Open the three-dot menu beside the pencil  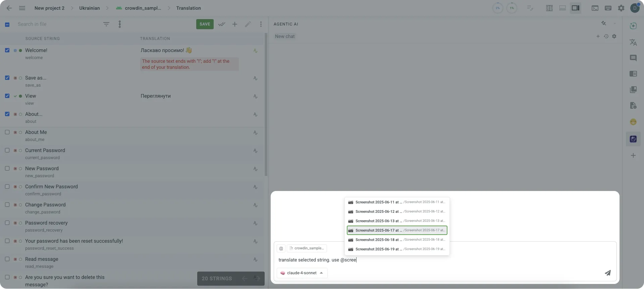pos(261,24)
